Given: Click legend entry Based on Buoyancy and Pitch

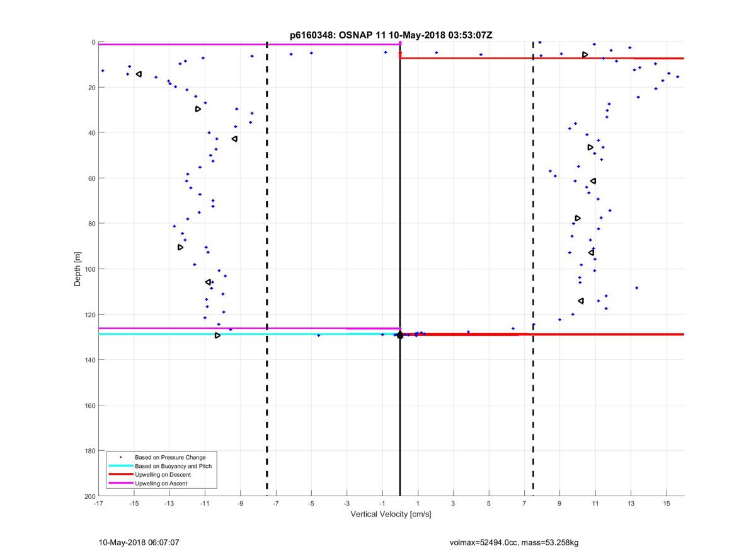Looking at the screenshot, I should 173,466.
